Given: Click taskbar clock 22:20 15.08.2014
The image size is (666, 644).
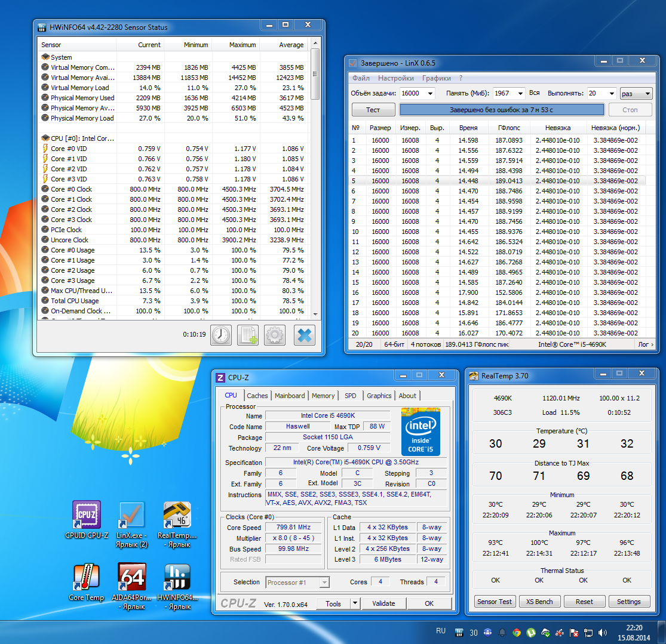Looking at the screenshot, I should click(x=634, y=633).
